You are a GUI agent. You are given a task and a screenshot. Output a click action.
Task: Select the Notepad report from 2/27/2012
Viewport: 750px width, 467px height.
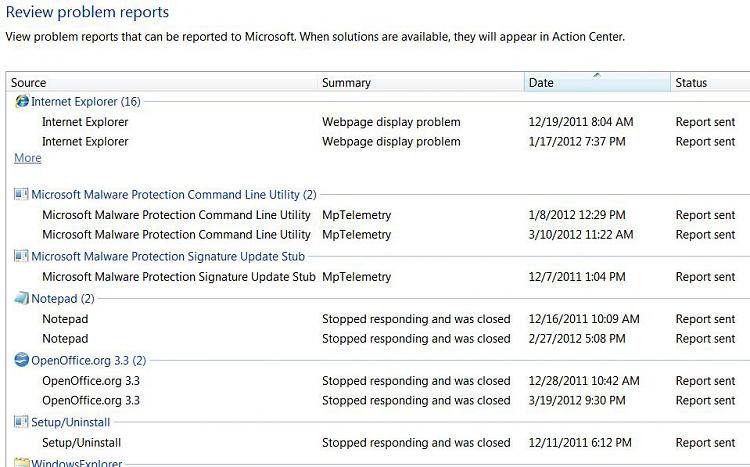pyautogui.click(x=378, y=338)
